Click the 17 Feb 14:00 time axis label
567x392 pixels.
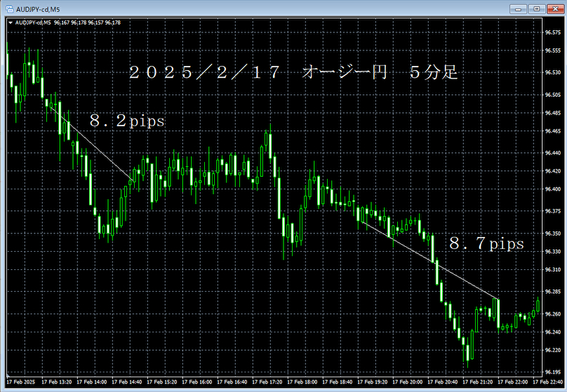pyautogui.click(x=91, y=382)
